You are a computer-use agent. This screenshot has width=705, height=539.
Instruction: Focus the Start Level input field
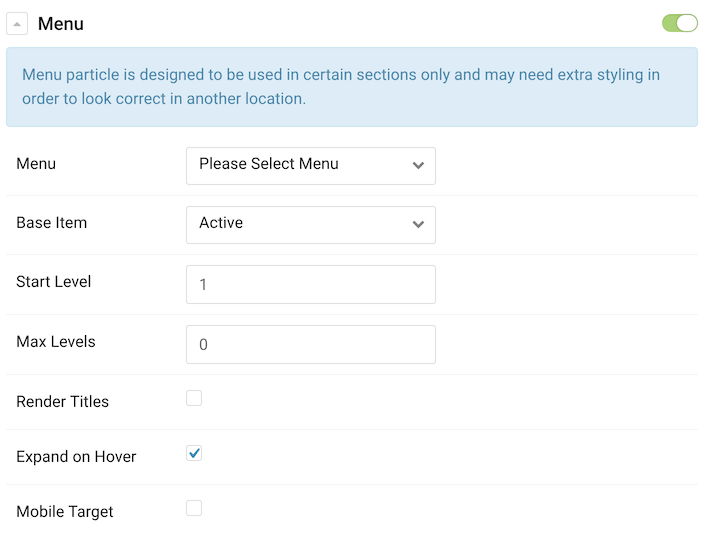point(310,284)
